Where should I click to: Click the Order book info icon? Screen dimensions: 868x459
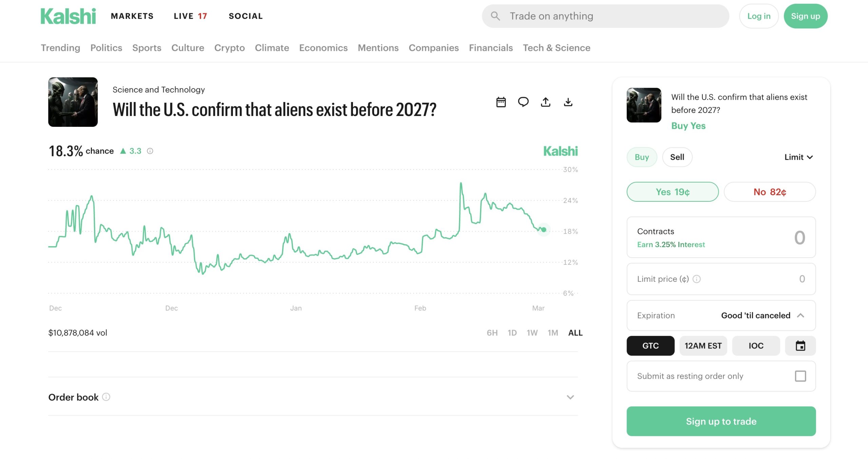106,397
